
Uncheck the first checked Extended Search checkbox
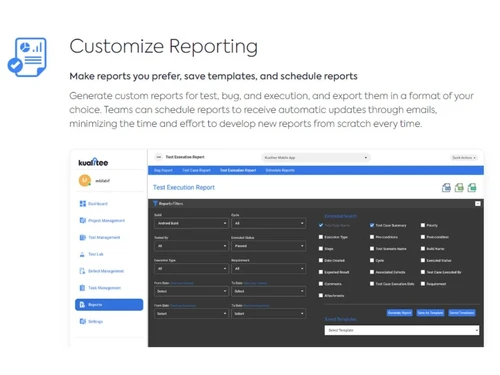pos(321,225)
